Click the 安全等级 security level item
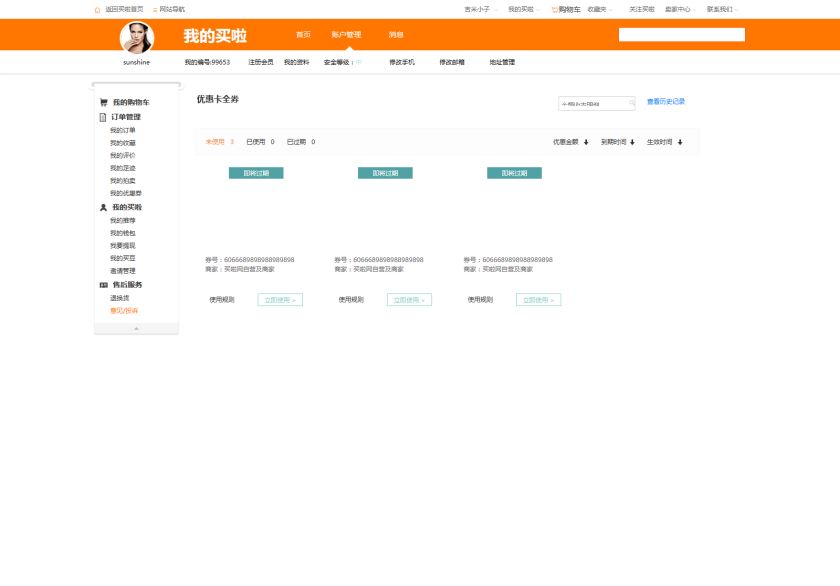This screenshot has width=840, height=586. 342,62
